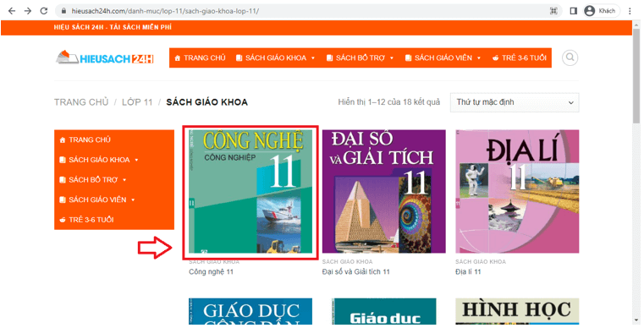Open SÁCH GIÁO KHOA top nav menu
644x328 pixels.
275,57
